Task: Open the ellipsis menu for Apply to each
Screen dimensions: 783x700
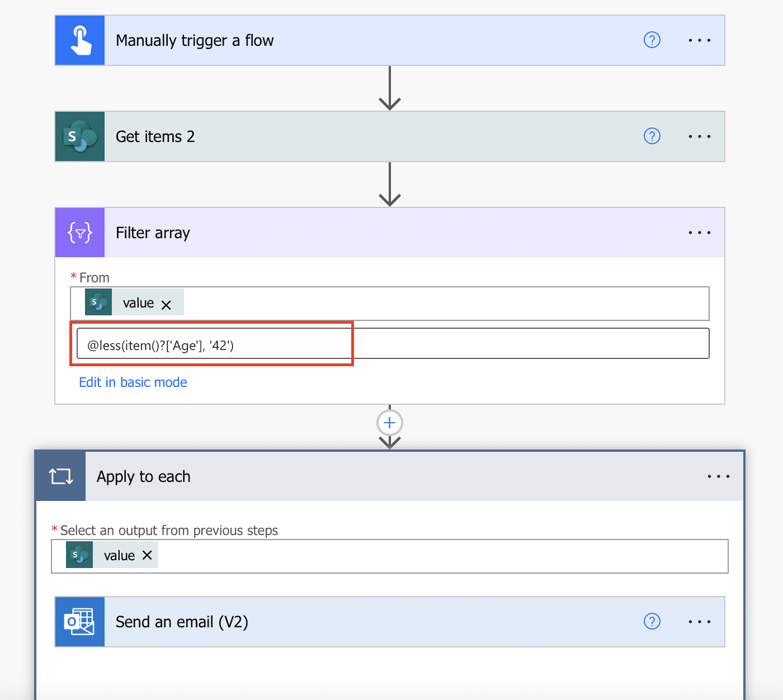Action: (719, 476)
